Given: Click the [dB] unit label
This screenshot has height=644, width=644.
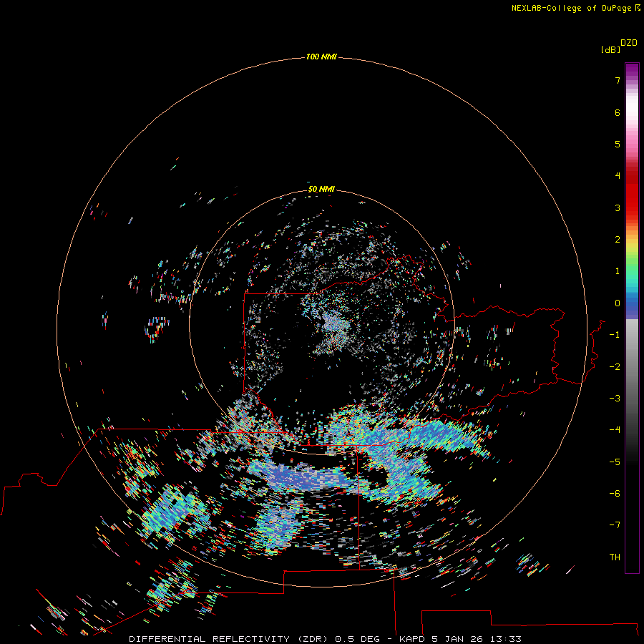Looking at the screenshot, I should (610, 49).
